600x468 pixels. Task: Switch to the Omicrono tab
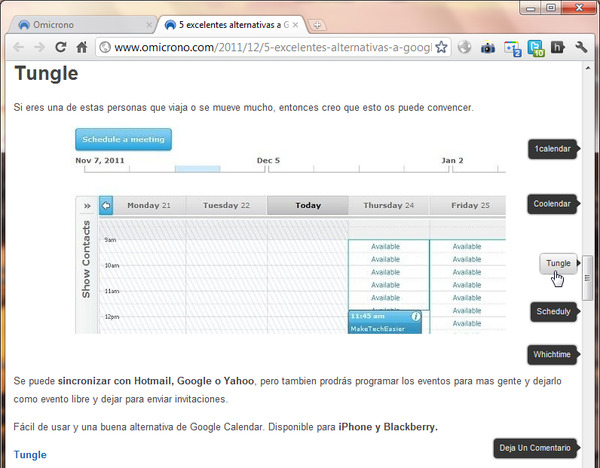82,25
